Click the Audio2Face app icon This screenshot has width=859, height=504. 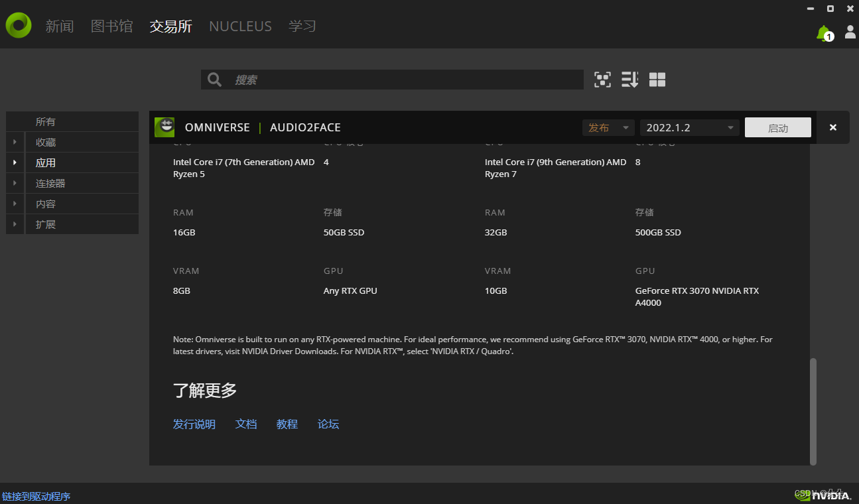pyautogui.click(x=164, y=127)
